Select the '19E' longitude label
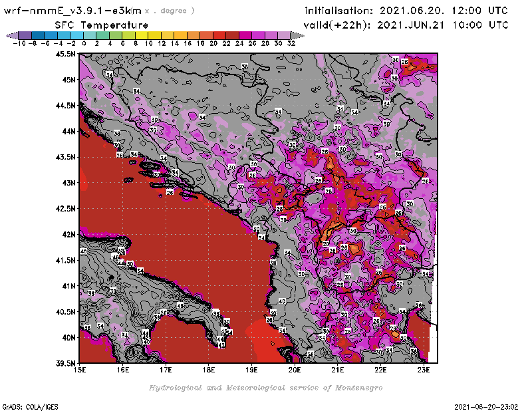This screenshot has width=532, height=411. tap(252, 370)
